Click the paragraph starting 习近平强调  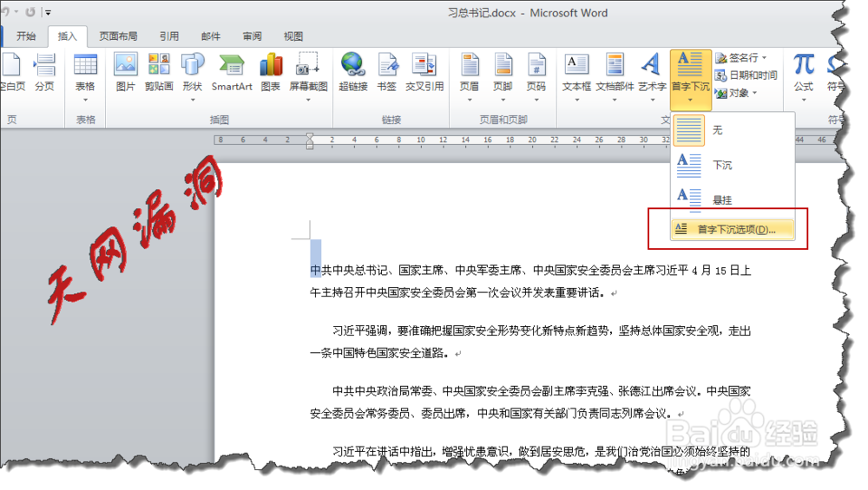(x=530, y=342)
